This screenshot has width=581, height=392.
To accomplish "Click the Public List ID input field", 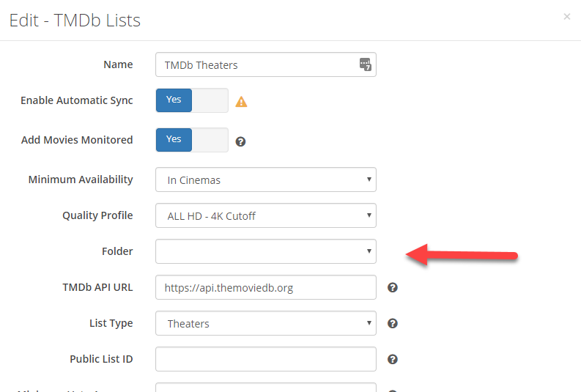I will (x=266, y=360).
